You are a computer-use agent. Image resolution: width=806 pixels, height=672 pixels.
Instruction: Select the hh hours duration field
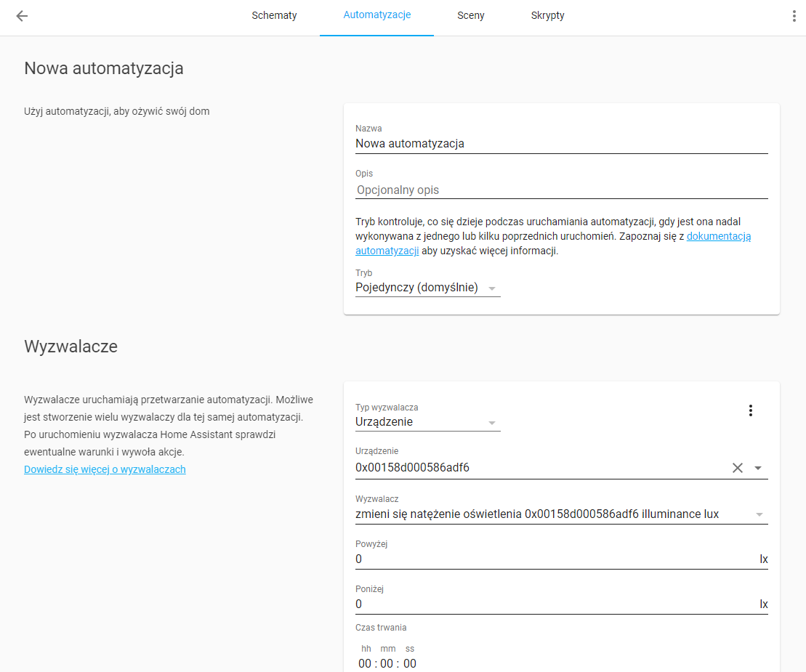[365, 663]
